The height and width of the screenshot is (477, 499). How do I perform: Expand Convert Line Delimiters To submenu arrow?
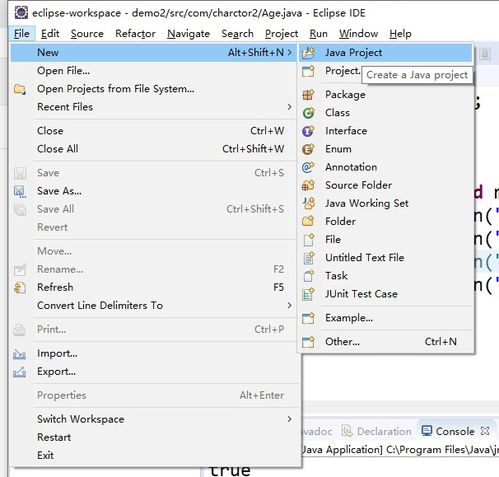289,305
